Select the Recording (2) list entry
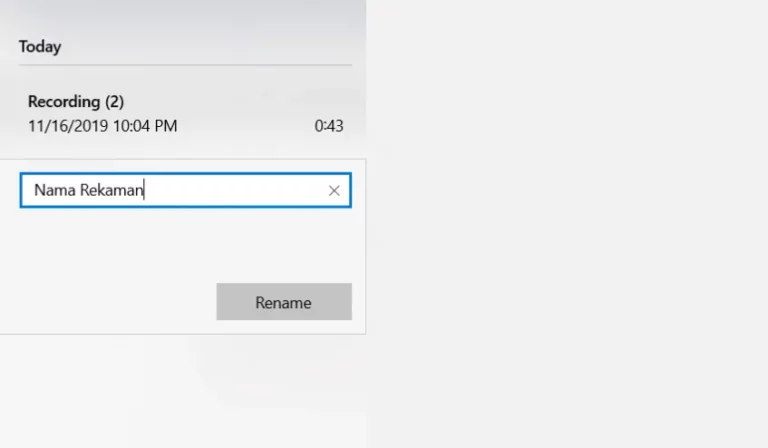The height and width of the screenshot is (448, 768). pos(183,114)
